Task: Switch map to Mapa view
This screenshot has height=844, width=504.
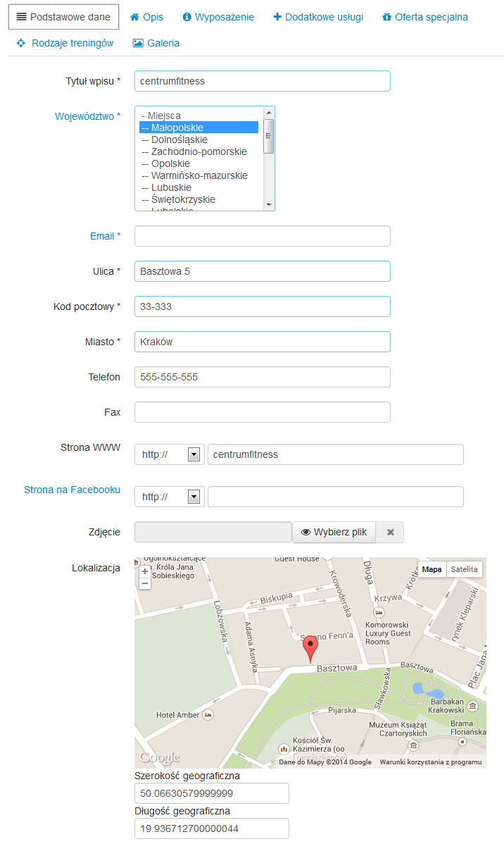Action: (x=431, y=569)
